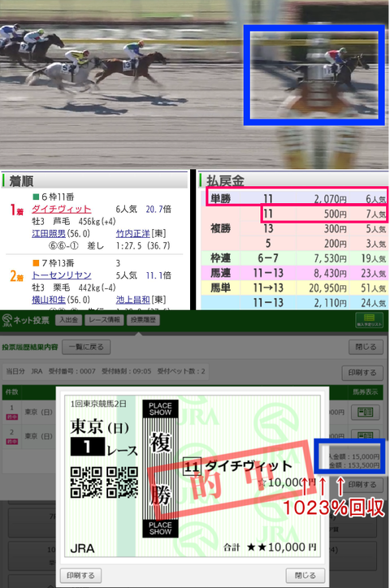The image size is (390, 588).
Task: Show ticket image for row 1
Action: [365, 412]
